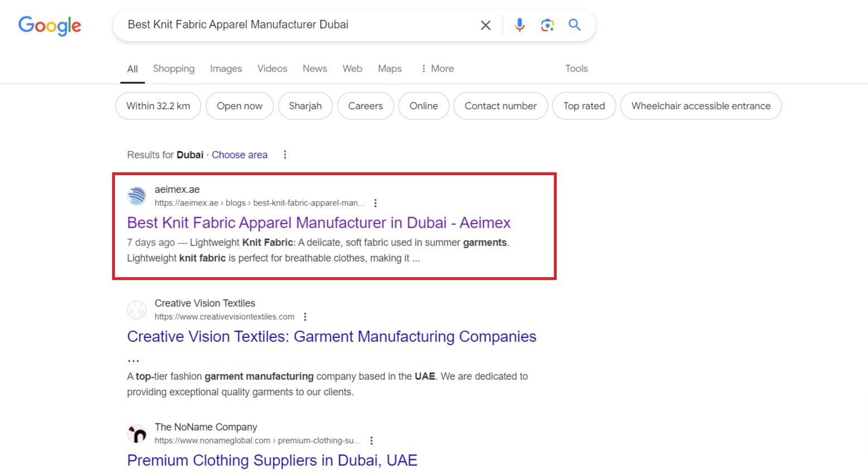Open the Within 32.2 km distance filter

158,106
